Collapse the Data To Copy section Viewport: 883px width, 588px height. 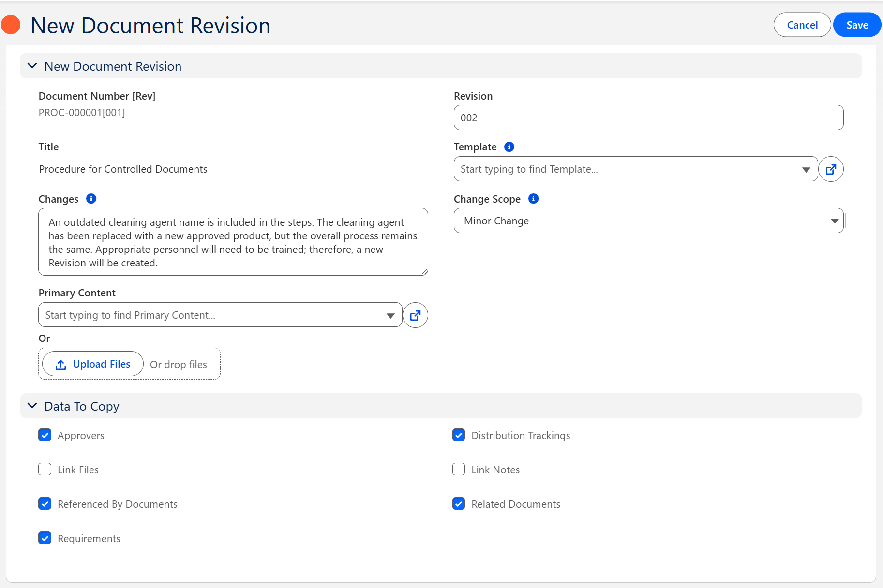(x=32, y=406)
